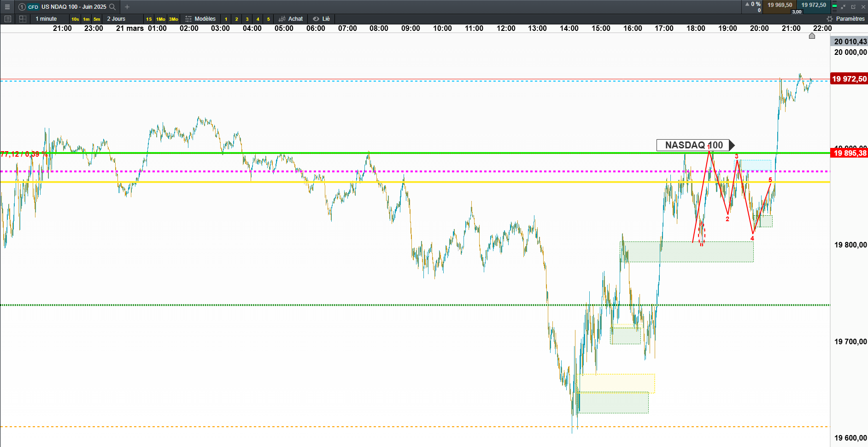This screenshot has width=868, height=447.
Task: Click the 19 600,00 price axis label
Action: pos(850,438)
